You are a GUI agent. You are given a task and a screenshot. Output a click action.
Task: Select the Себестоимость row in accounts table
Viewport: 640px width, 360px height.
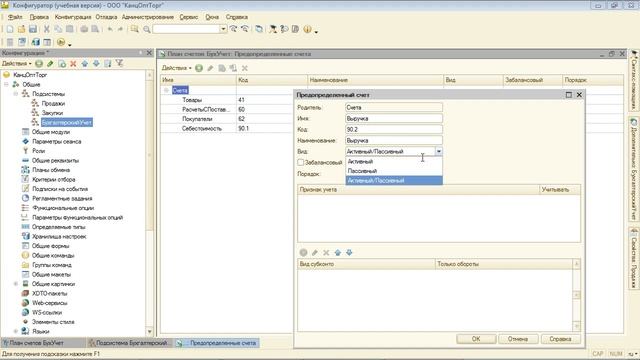click(202, 129)
